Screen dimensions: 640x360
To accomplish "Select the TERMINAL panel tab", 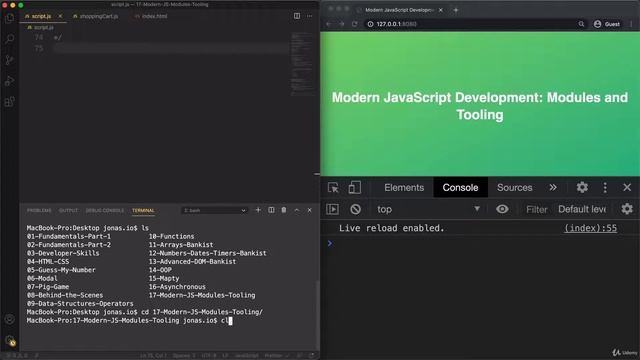I will 143,211.
